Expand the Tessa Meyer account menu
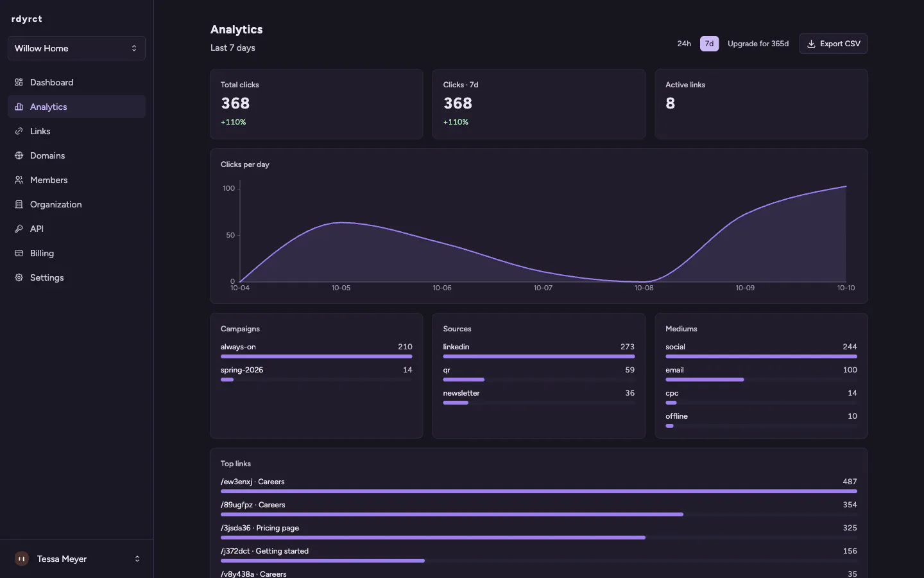Screen dimensions: 924x578 (76, 559)
